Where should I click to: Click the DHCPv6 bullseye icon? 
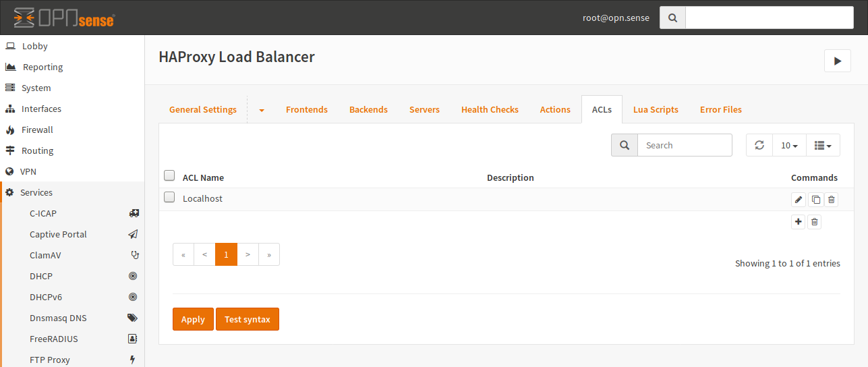(x=133, y=297)
